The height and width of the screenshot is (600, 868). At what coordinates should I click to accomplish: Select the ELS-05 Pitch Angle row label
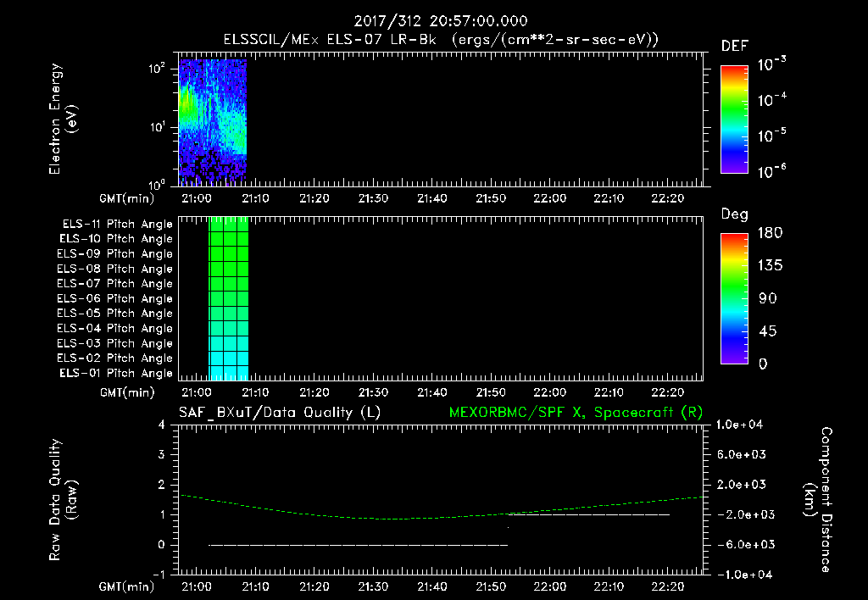[115, 314]
